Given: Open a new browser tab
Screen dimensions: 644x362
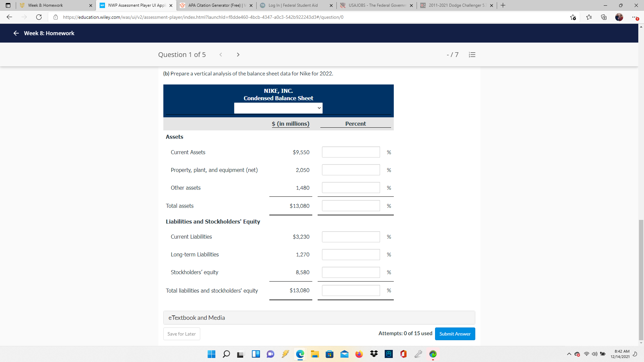Looking at the screenshot, I should [503, 5].
